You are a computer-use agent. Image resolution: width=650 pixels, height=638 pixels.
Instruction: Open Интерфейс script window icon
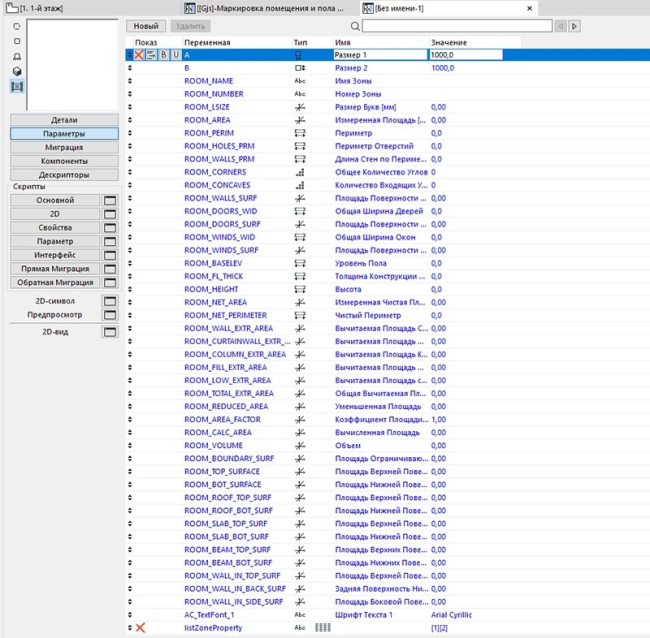(x=111, y=255)
